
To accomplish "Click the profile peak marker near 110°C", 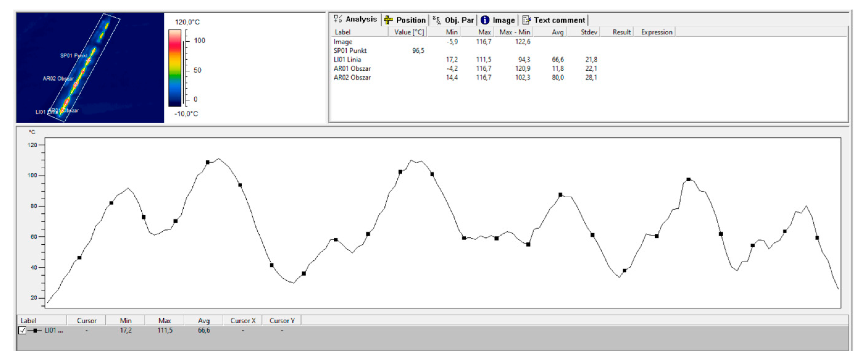I will [207, 162].
